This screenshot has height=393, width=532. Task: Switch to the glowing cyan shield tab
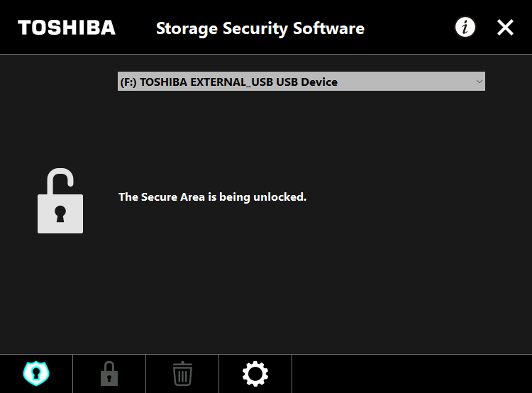pyautogui.click(x=36, y=374)
